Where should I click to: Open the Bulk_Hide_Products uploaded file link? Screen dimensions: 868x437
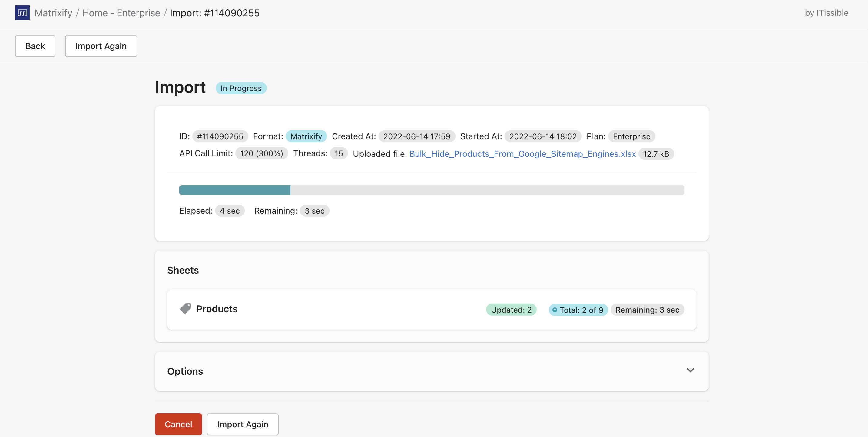[522, 154]
